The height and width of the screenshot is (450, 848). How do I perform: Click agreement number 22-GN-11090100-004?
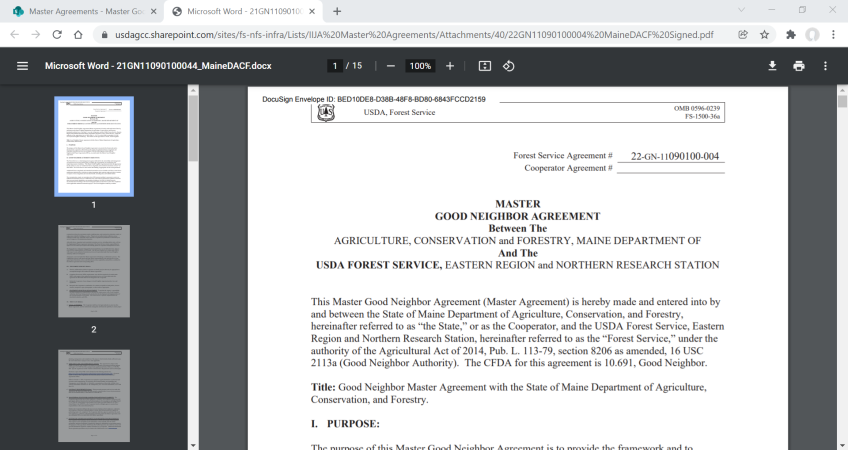pyautogui.click(x=674, y=156)
